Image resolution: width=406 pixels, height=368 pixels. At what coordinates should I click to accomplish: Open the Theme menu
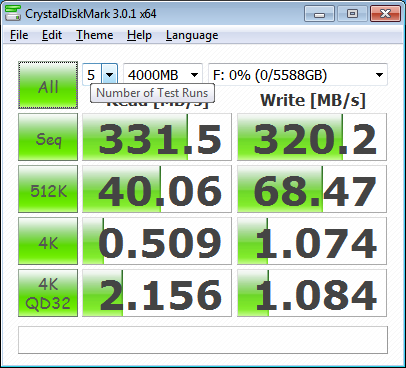coord(94,35)
